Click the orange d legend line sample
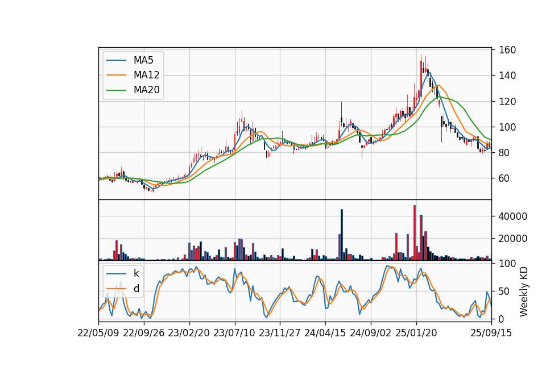Viewport: 546px width, 392px height. tap(116, 289)
